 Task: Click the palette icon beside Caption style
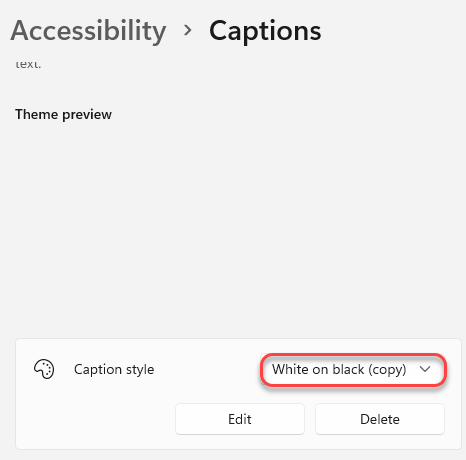[x=44, y=369]
